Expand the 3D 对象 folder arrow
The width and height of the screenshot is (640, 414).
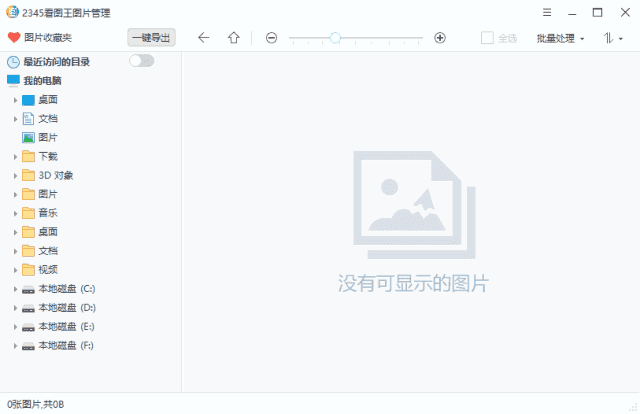(16, 175)
